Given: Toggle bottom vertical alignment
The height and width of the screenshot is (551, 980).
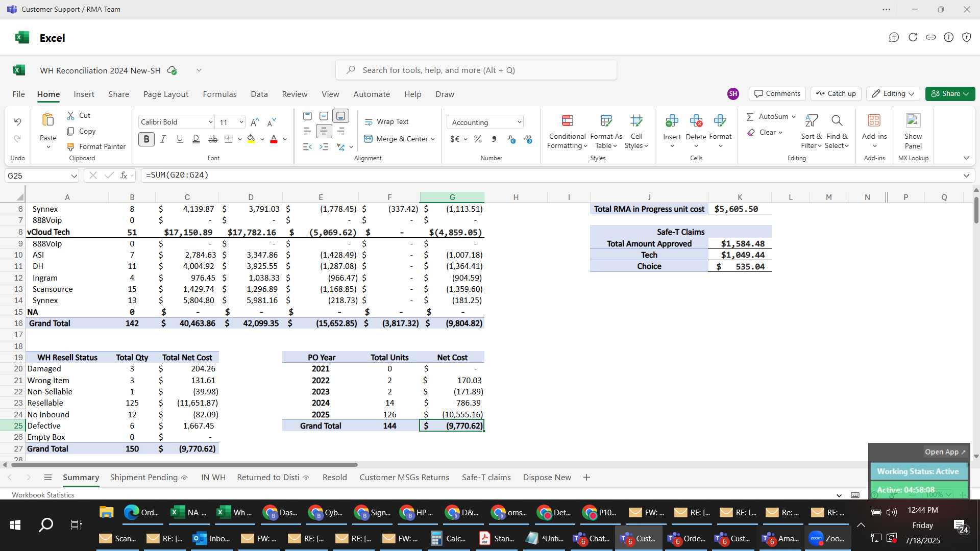Looking at the screenshot, I should tap(340, 116).
